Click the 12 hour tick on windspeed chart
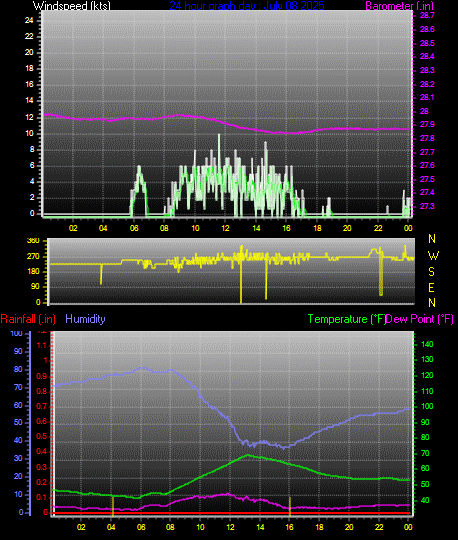 click(x=225, y=228)
